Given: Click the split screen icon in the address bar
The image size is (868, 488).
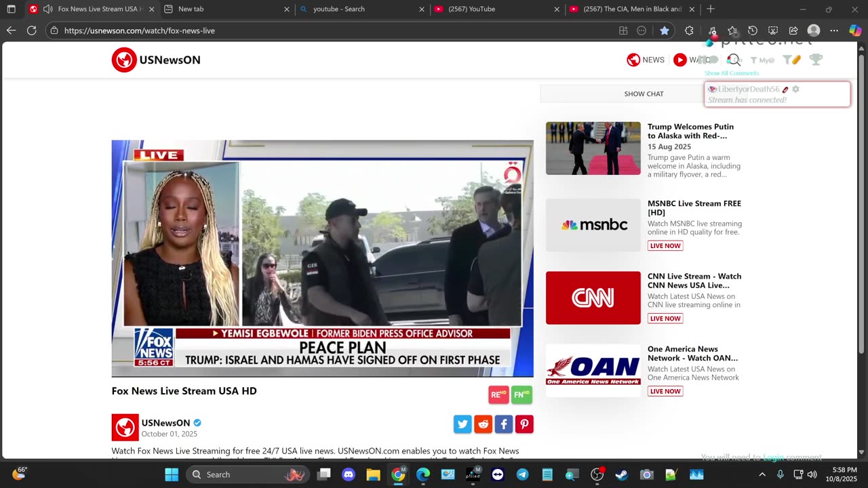Looking at the screenshot, I should pyautogui.click(x=623, y=30).
